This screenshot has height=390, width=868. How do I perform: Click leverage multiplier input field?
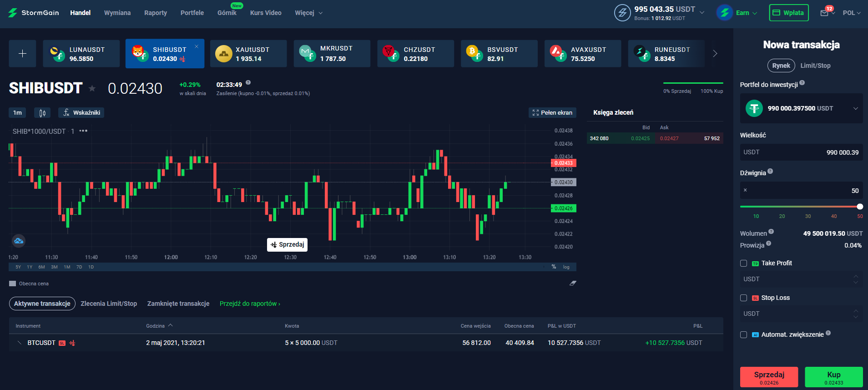(802, 191)
